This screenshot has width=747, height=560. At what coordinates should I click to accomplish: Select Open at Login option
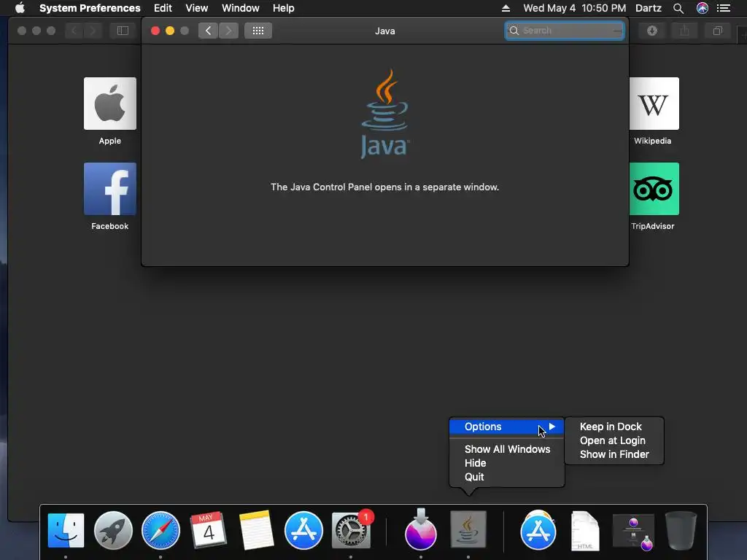click(x=613, y=440)
